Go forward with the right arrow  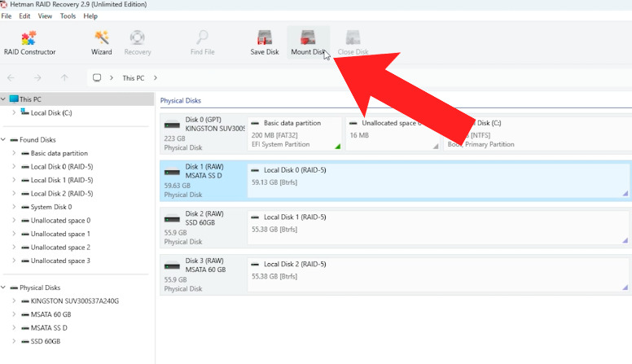click(37, 78)
